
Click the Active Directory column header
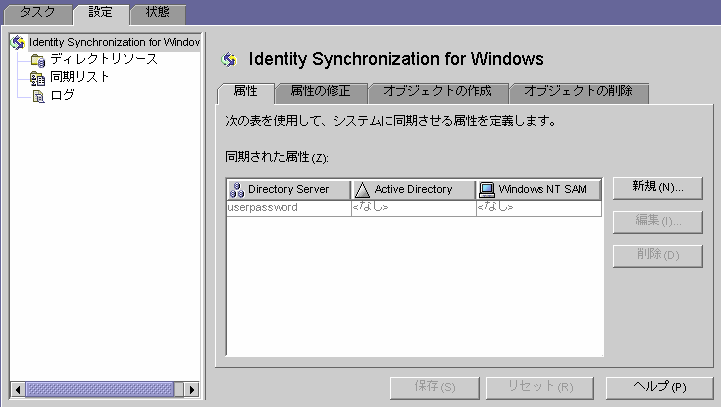413,189
